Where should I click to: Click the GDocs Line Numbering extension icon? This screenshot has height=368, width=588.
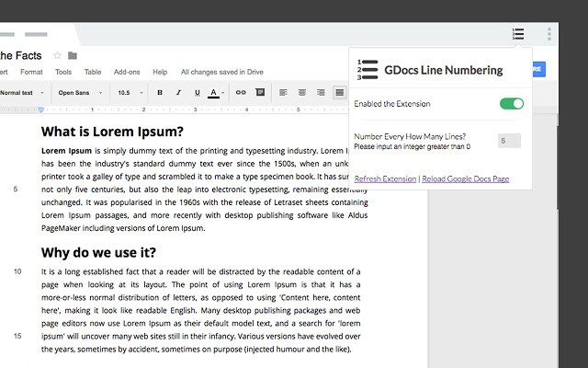(x=519, y=34)
